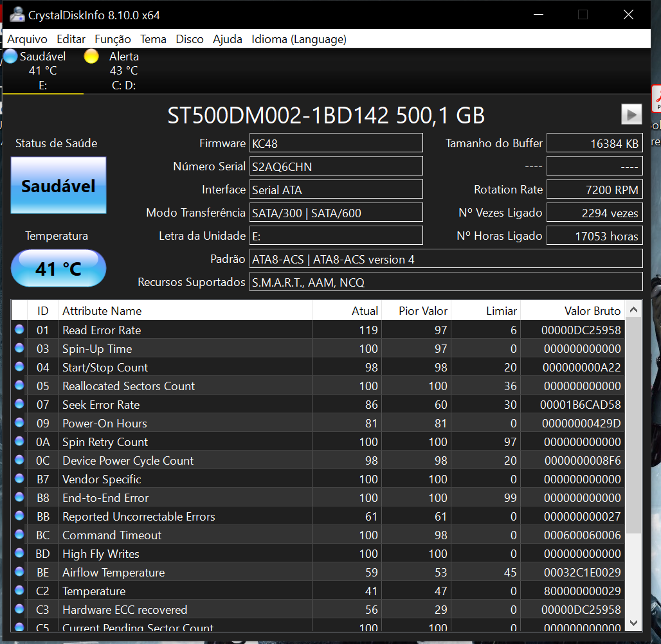This screenshot has width=661, height=644.
Task: Click the Número Serial field S2AQ6CHN
Action: 336,166
